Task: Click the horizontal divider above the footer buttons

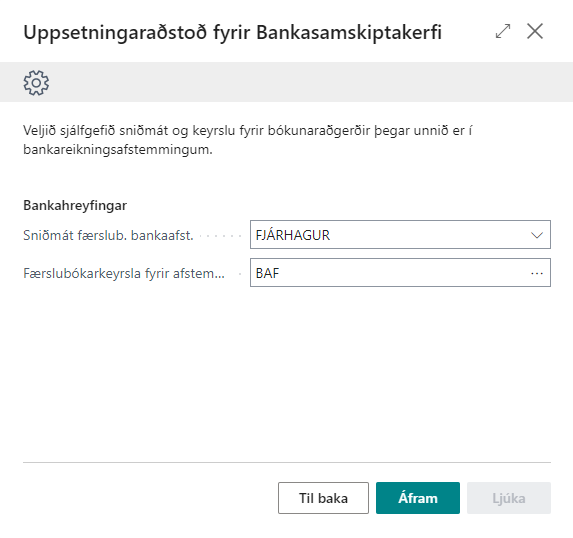Action: pyautogui.click(x=287, y=462)
